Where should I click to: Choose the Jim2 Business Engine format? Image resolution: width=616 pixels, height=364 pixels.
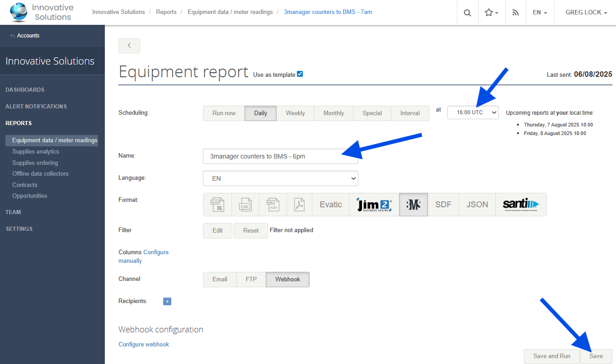point(374,205)
